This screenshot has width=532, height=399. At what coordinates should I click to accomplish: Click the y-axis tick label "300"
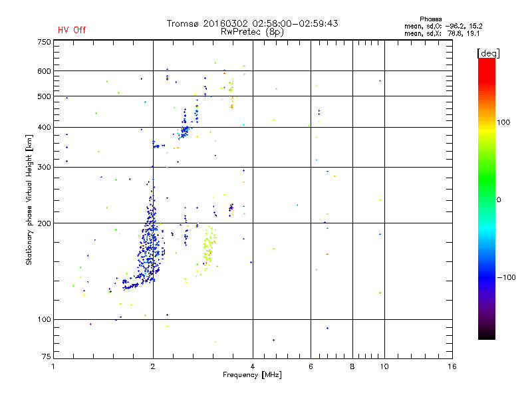pyautogui.click(x=44, y=167)
